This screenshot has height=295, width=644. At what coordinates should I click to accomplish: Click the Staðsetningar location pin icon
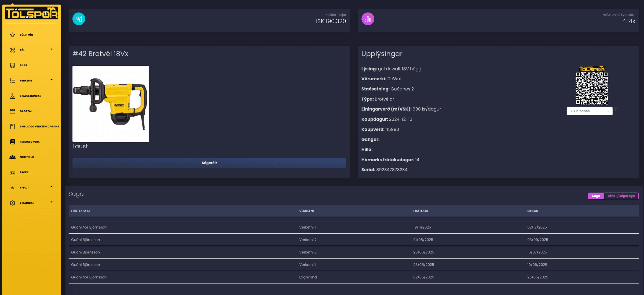(x=12, y=96)
